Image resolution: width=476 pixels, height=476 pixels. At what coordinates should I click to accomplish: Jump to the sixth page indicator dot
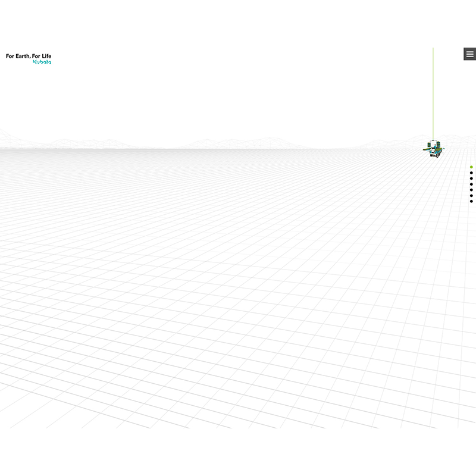(471, 196)
